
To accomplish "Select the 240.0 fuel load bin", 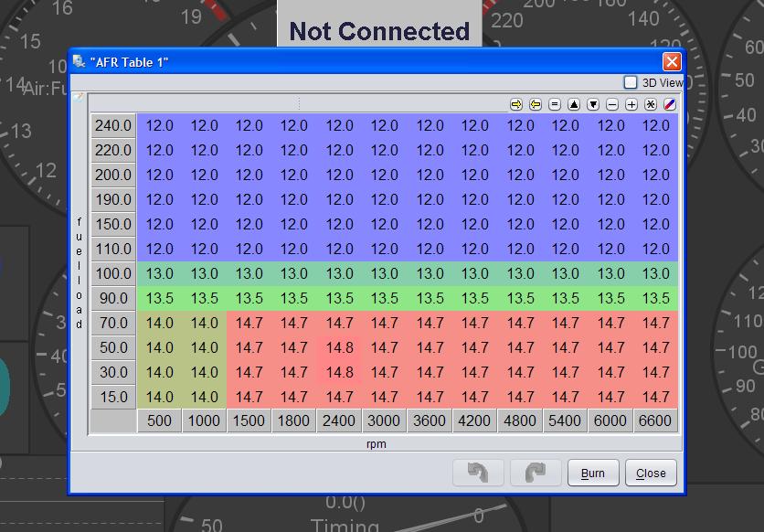I will 113,126.
